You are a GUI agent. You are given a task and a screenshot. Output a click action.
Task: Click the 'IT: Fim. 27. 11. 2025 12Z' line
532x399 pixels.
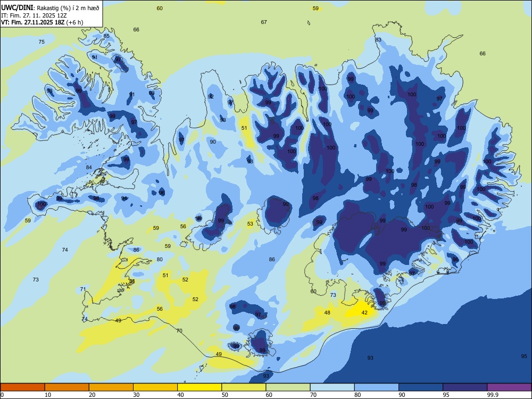click(34, 15)
